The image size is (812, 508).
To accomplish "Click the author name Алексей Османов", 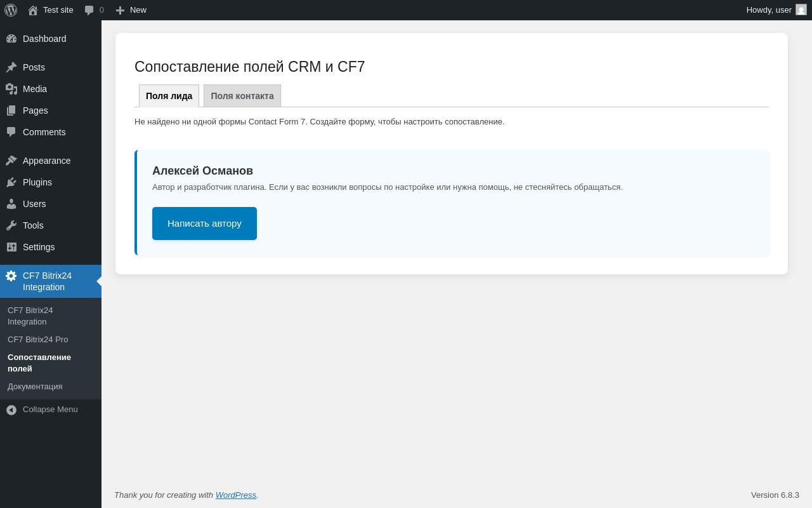I will [x=202, y=171].
